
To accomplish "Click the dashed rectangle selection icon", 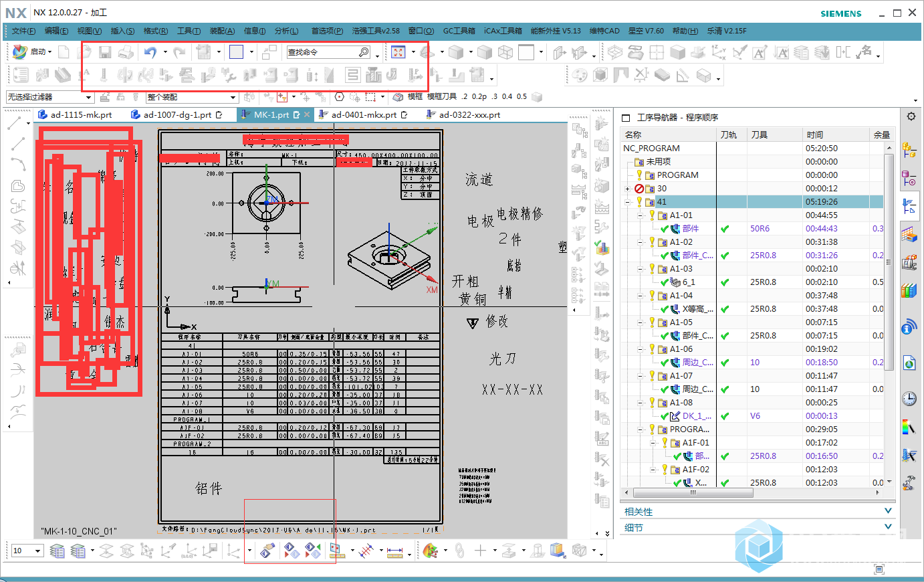I will pos(370,97).
